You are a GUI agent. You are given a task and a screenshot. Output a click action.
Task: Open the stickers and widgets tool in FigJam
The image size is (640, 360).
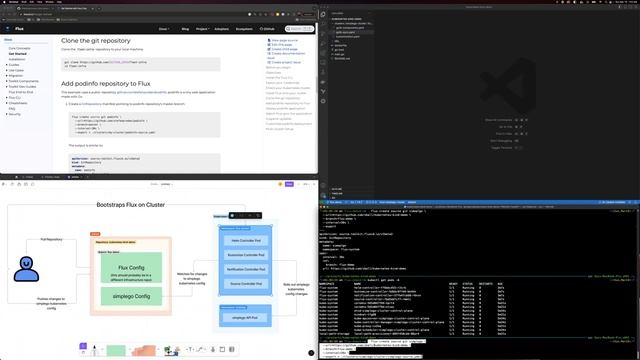(171, 350)
